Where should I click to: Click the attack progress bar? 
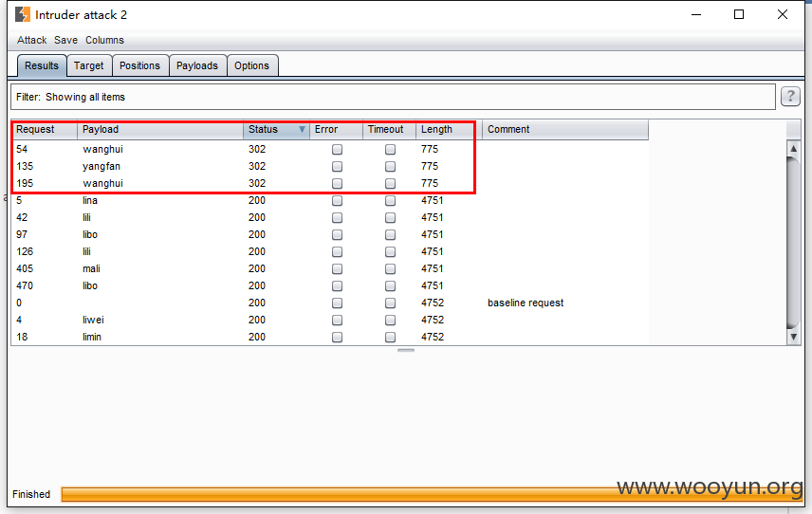(x=432, y=494)
